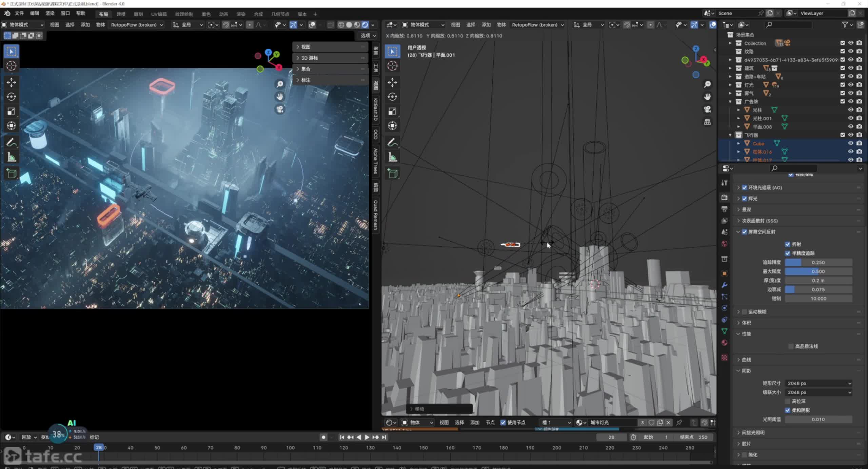The height and width of the screenshot is (469, 868).
Task: Play the animation forward
Action: click(x=367, y=437)
